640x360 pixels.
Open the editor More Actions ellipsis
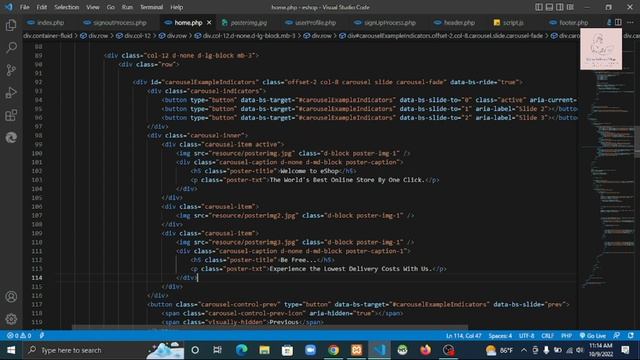pos(630,22)
